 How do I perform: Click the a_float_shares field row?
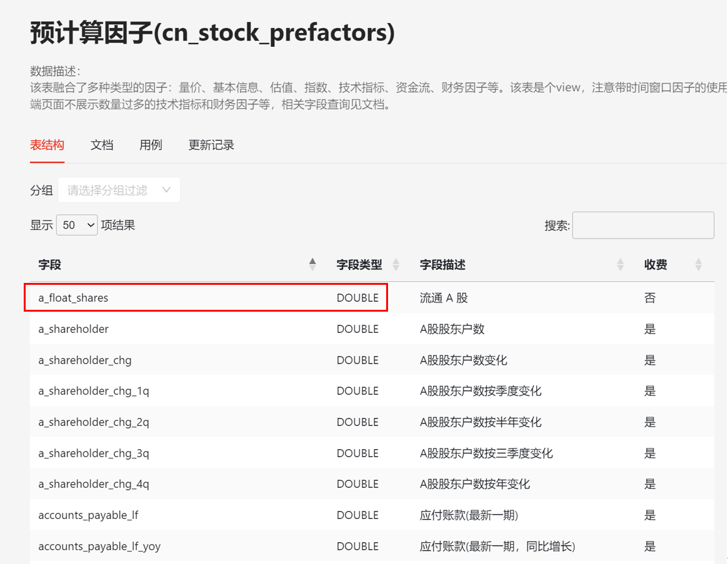pos(73,298)
